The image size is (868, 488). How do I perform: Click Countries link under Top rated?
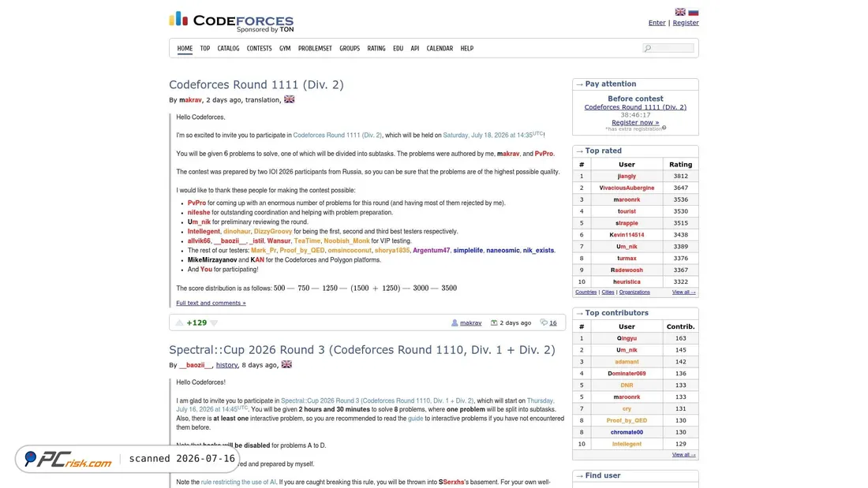[x=586, y=292]
